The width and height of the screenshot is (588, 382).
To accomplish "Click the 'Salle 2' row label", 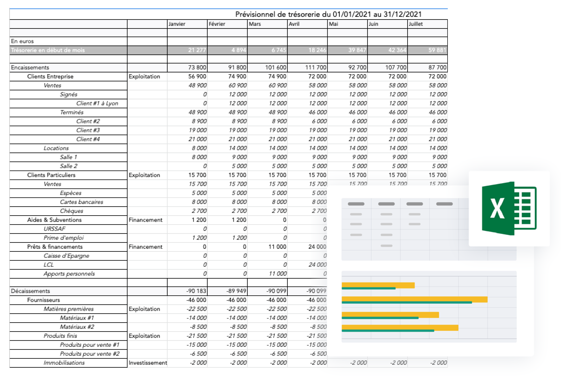I will [x=68, y=166].
